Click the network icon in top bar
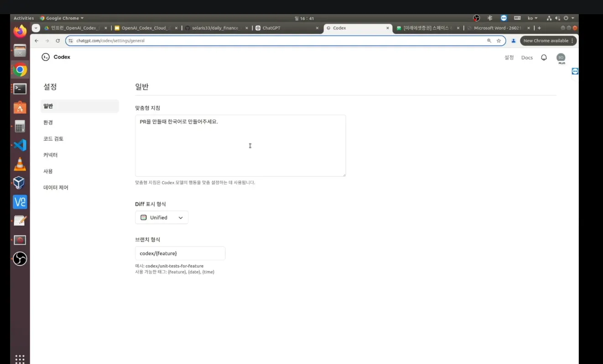 (549, 18)
